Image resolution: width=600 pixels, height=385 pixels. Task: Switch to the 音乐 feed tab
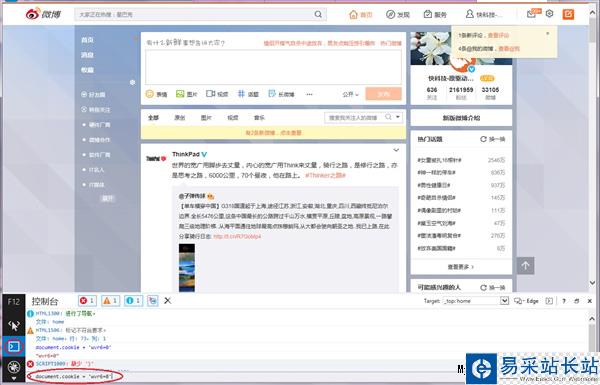(259, 117)
